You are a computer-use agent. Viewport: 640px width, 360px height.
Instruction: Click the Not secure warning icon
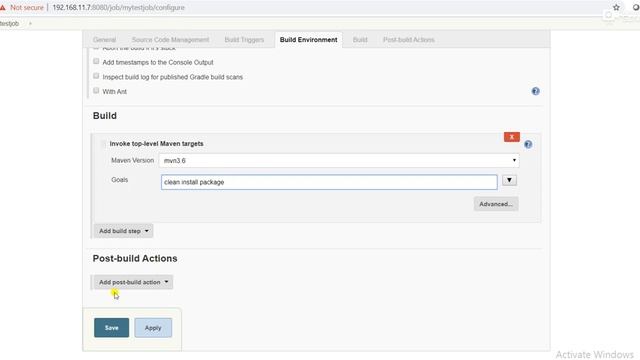pyautogui.click(x=3, y=7)
